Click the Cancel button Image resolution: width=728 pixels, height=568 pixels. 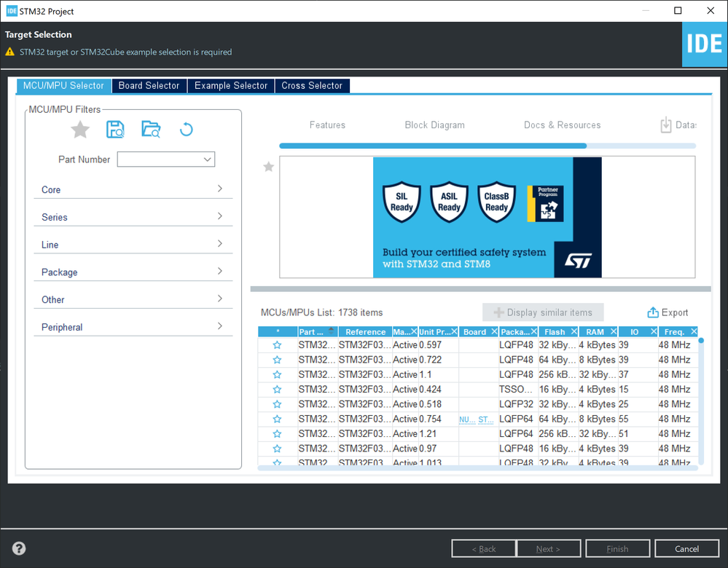pos(686,548)
